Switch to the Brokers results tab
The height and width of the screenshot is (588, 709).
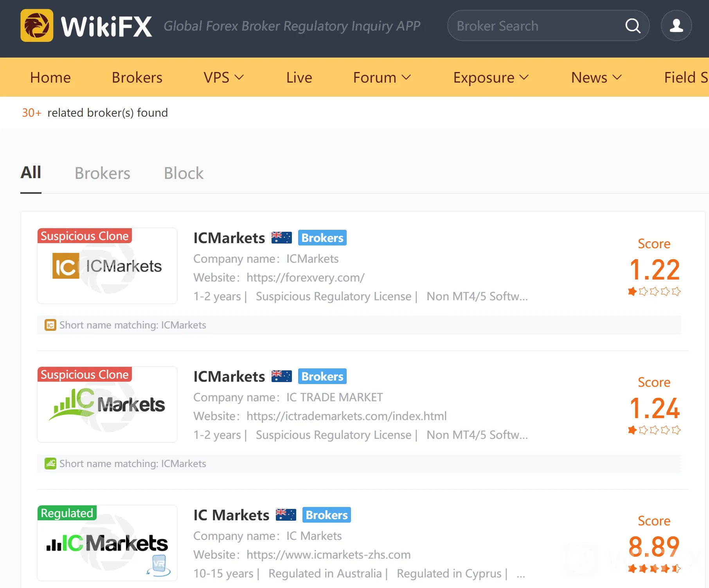[103, 173]
